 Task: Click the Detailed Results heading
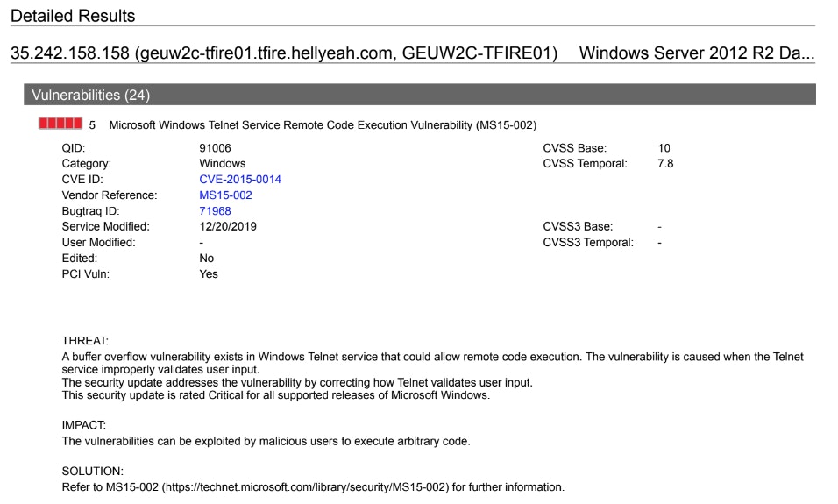(73, 16)
